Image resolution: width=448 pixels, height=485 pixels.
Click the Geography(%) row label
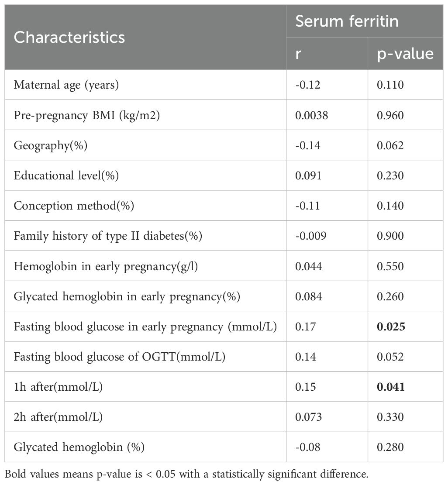click(x=50, y=145)
